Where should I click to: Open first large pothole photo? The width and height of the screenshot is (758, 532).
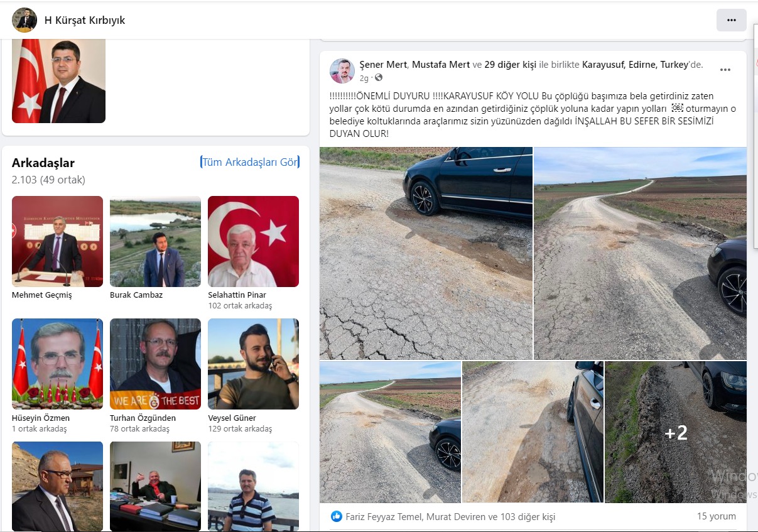click(x=426, y=253)
